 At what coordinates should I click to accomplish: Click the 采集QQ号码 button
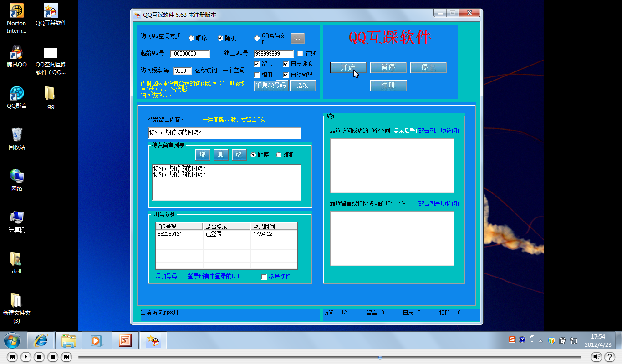(x=271, y=86)
